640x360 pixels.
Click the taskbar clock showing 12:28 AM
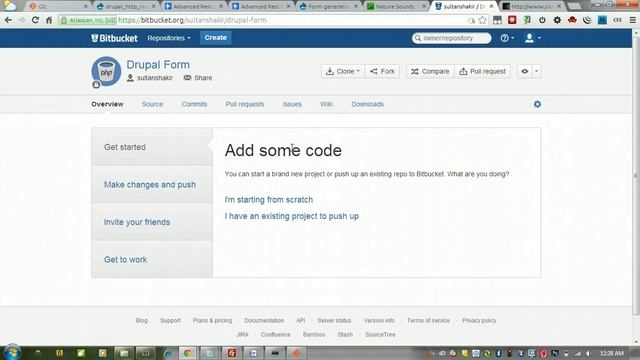[x=612, y=353]
